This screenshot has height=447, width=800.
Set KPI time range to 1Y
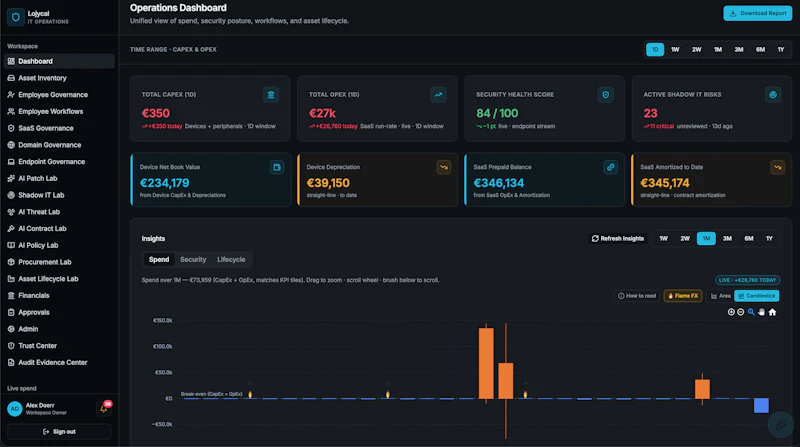[x=781, y=49]
